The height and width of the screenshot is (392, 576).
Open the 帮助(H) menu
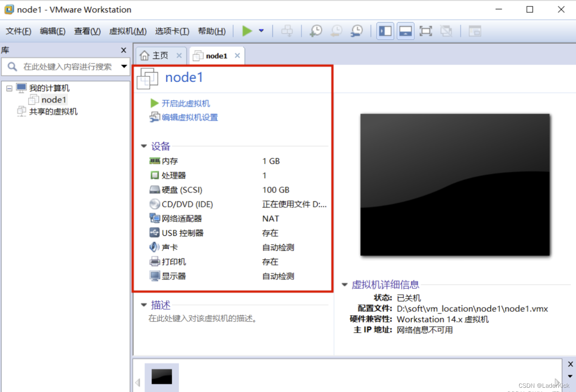212,31
